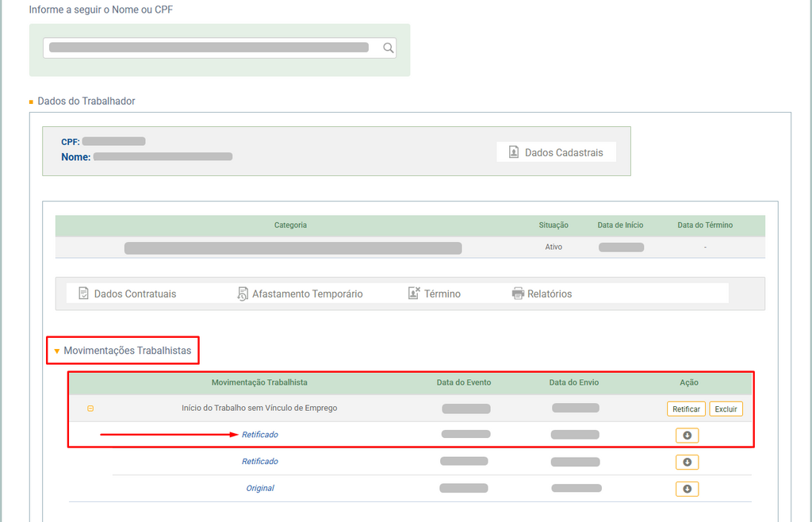Focus the Nome ou CPF search field
The width and height of the screenshot is (812, 522).
coord(210,48)
